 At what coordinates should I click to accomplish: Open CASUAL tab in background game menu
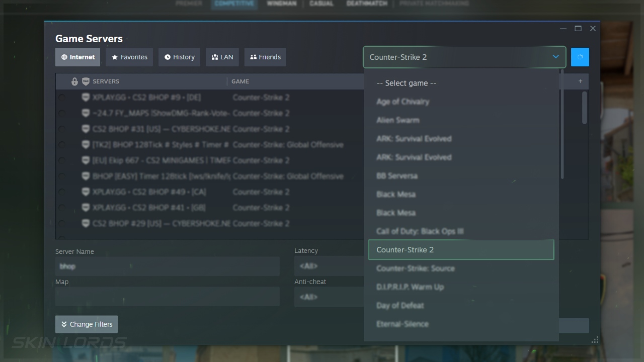(x=321, y=4)
